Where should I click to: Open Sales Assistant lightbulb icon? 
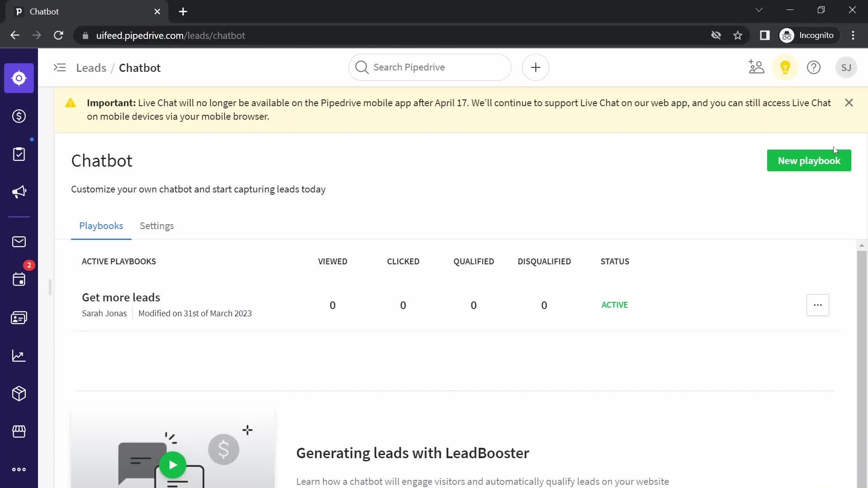click(785, 67)
